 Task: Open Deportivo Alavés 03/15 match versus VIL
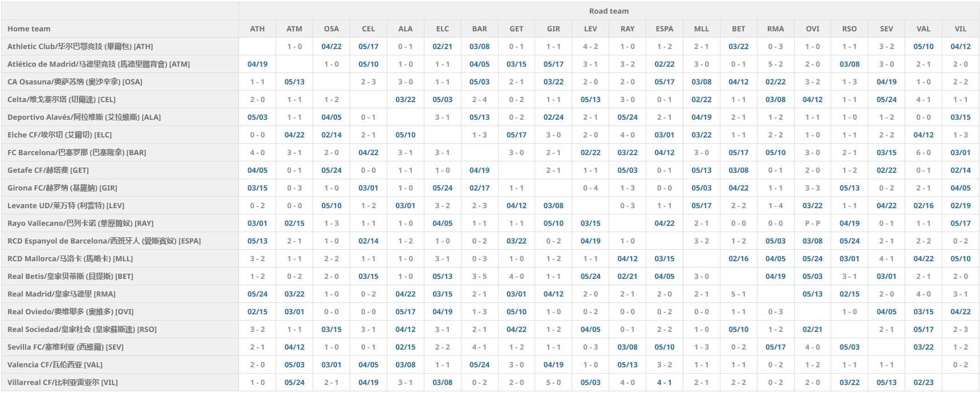point(961,118)
